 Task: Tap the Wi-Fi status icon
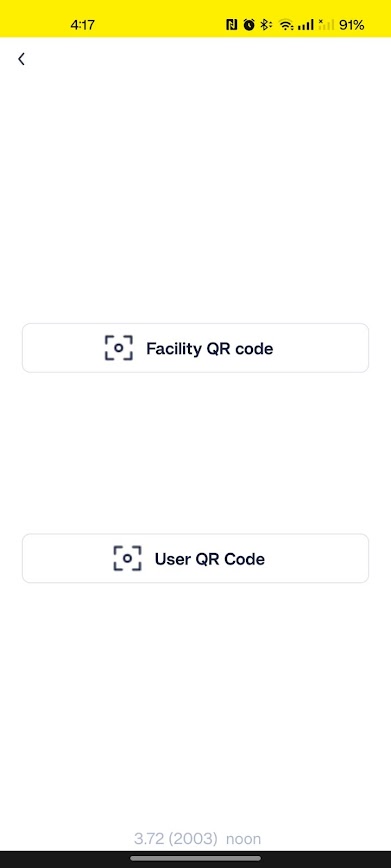click(x=286, y=24)
